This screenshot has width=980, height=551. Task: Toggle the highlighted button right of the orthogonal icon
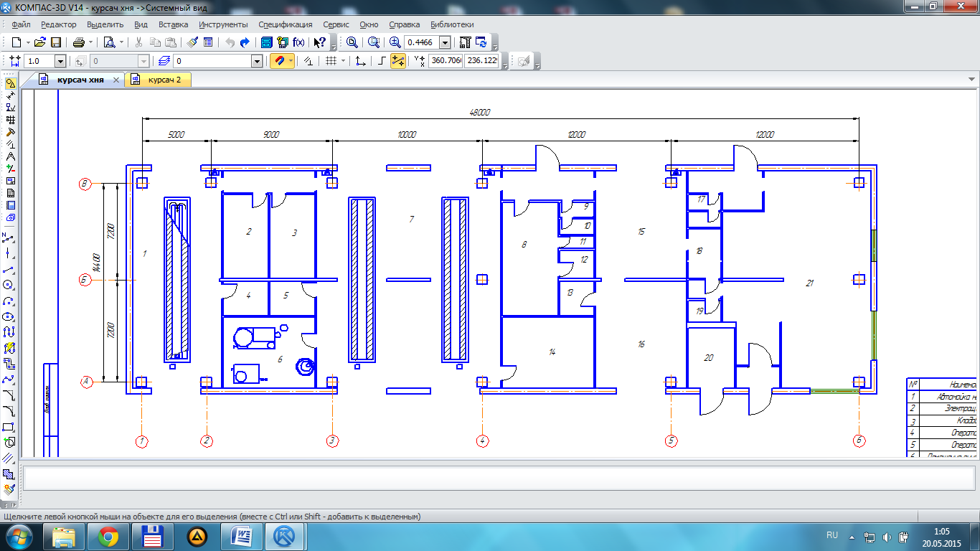click(398, 62)
